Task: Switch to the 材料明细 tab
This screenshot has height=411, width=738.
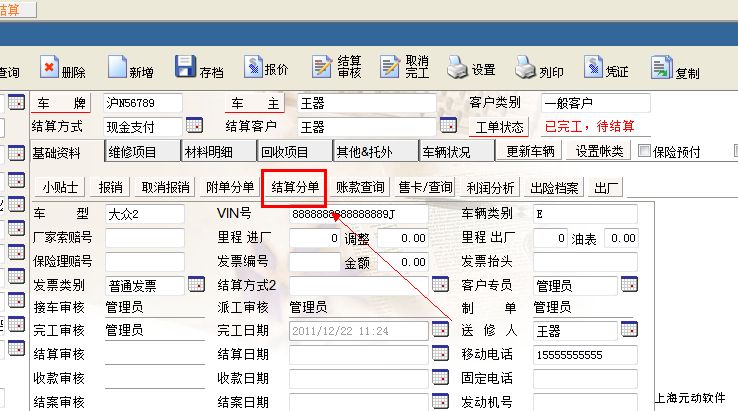Action: click(x=208, y=152)
